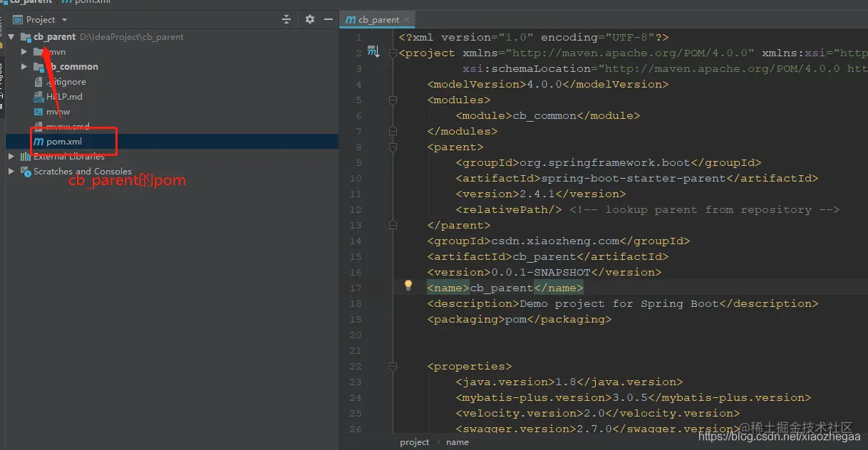Select the External Libraries icon
Image resolution: width=868 pixels, height=450 pixels.
26,156
